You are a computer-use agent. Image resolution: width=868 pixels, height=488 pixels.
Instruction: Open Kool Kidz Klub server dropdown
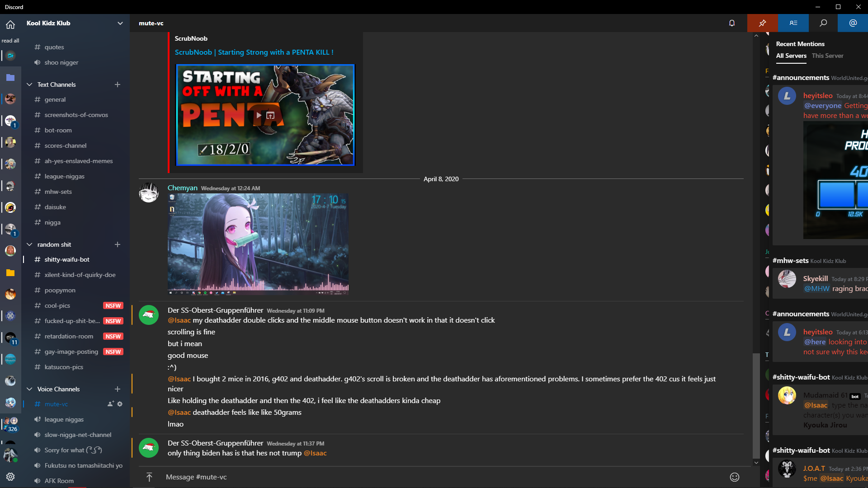[120, 23]
